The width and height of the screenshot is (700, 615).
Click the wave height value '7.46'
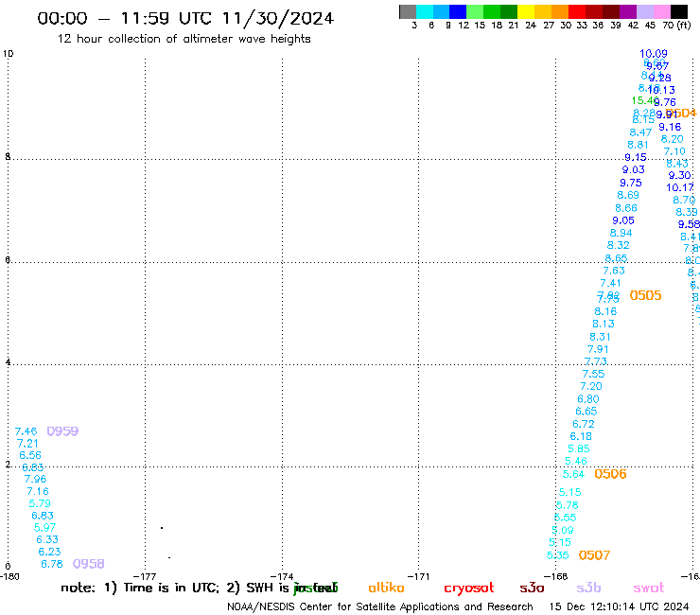coord(26,431)
